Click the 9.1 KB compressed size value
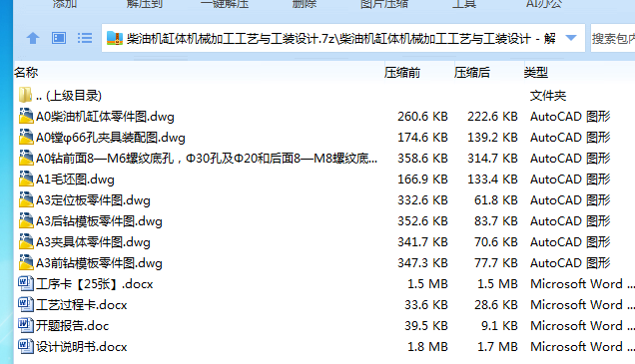Screen dimensions: 635x364 499,326
